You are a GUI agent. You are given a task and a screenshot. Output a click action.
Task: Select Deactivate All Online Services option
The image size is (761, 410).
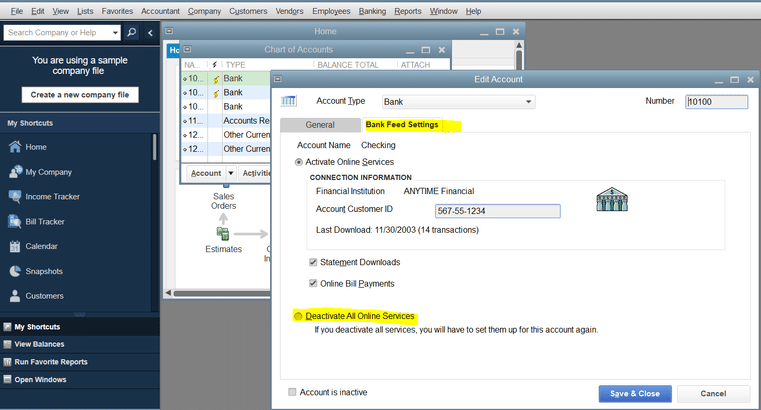(x=299, y=316)
